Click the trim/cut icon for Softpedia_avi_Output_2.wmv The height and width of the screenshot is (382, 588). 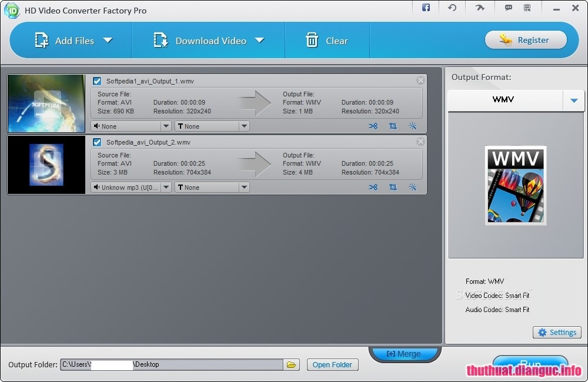(373, 187)
